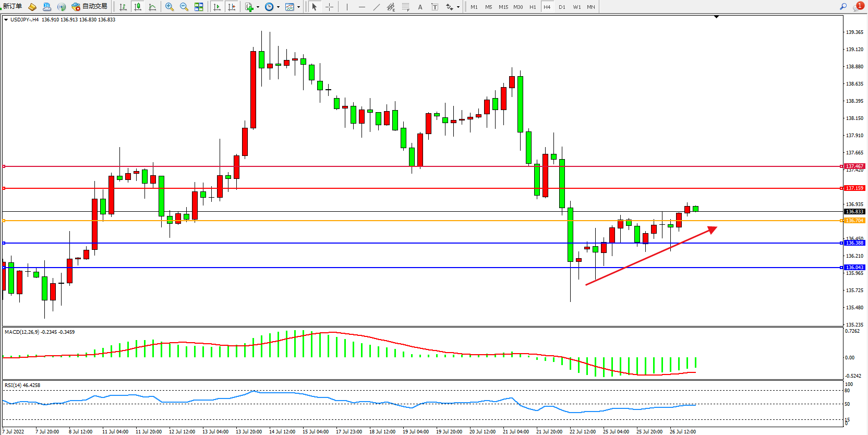Click the USDJPY chart title arrow
This screenshot has height=435, width=868.
(x=6, y=20)
